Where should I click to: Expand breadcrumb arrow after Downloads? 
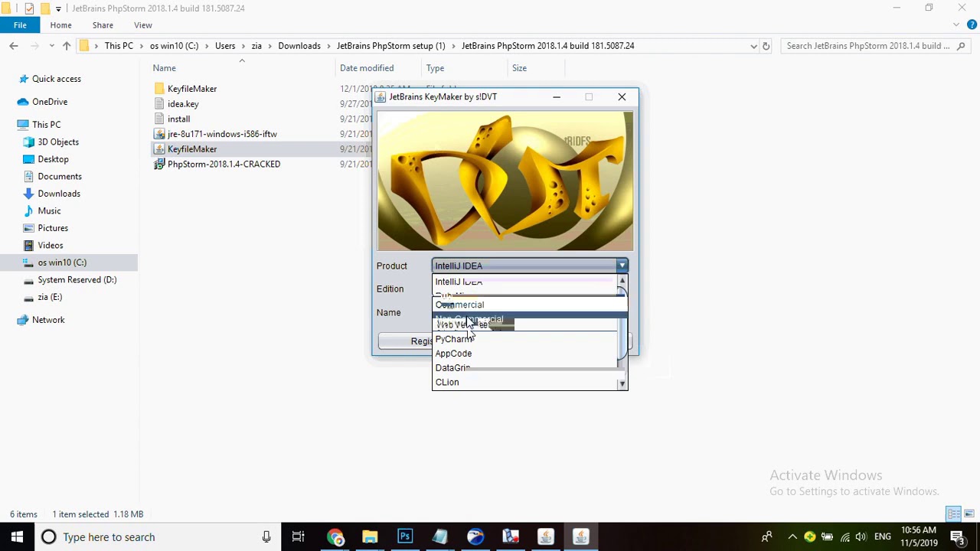click(x=328, y=46)
